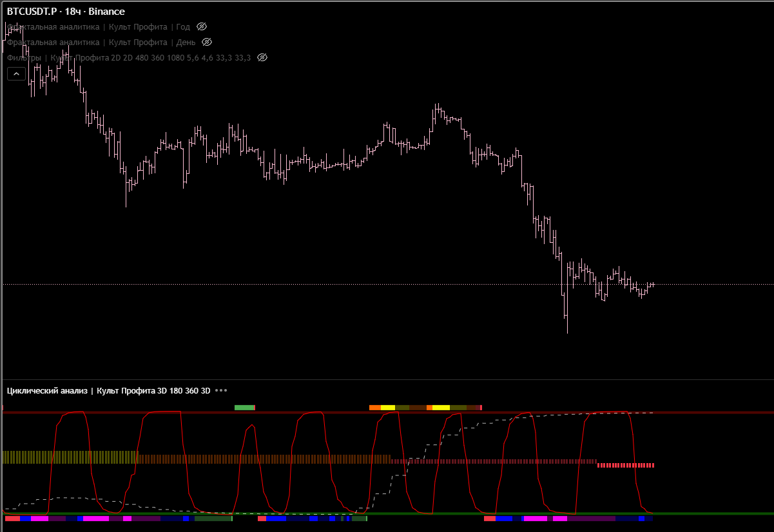Click the dotted current price line
Screen dimensions: 774x532
[709, 284]
